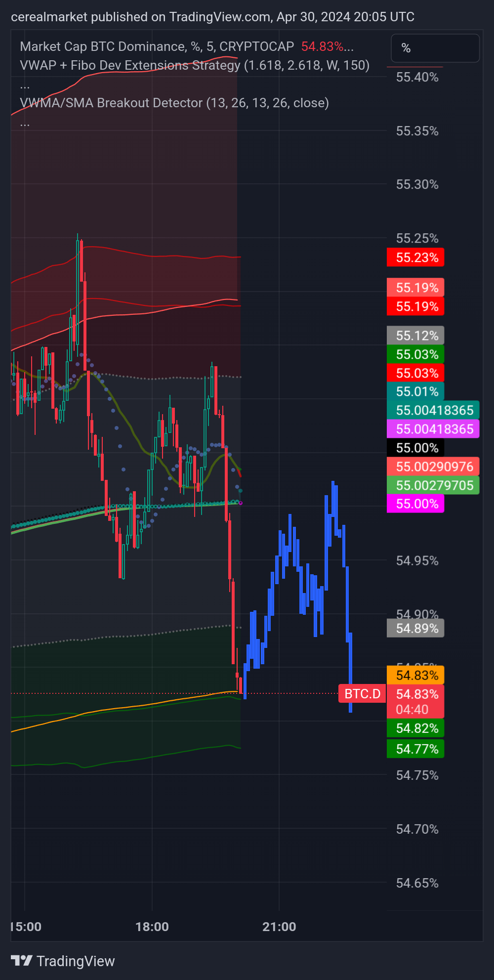The image size is (494, 980).
Task: Click the 55.00279705 green value label
Action: point(433,485)
